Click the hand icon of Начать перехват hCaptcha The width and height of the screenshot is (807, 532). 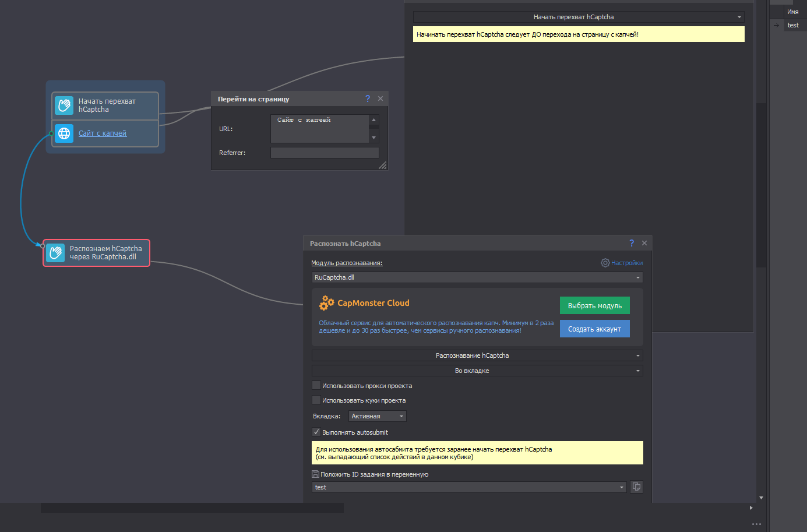click(64, 105)
